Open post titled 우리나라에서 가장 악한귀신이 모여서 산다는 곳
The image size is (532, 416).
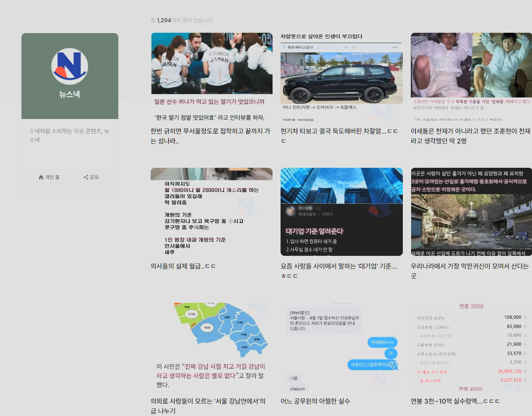(x=470, y=271)
